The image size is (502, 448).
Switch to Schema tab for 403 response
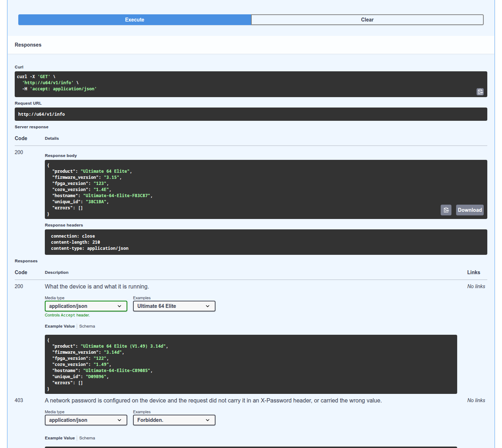87,438
